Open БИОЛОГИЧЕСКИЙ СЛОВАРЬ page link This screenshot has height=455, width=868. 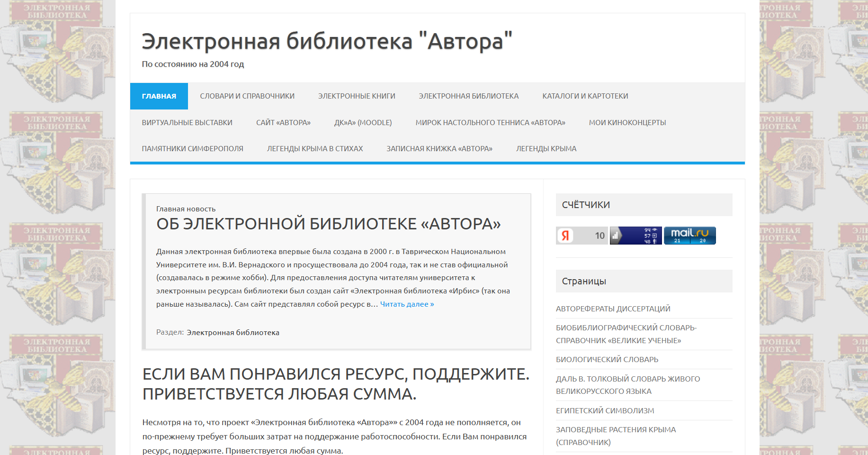[x=607, y=360]
